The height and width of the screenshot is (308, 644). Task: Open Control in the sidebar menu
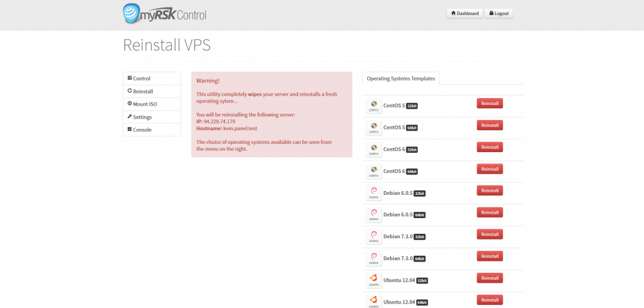pos(152,79)
